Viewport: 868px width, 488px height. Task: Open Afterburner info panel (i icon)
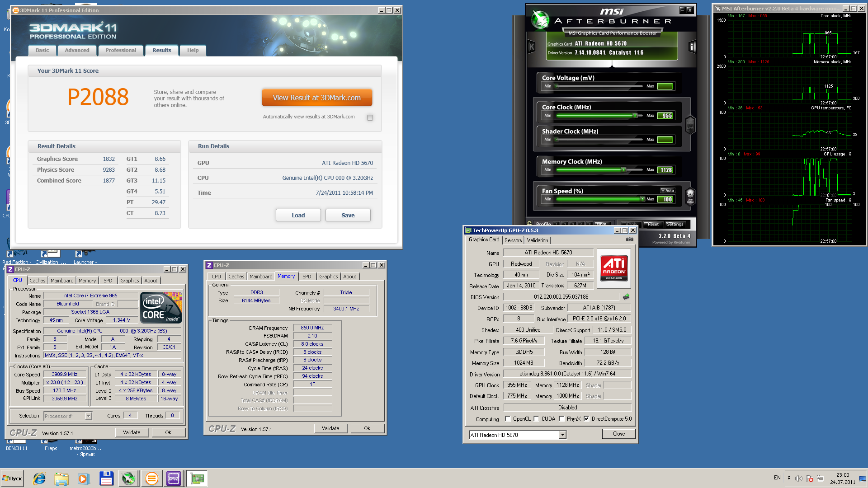coord(692,47)
